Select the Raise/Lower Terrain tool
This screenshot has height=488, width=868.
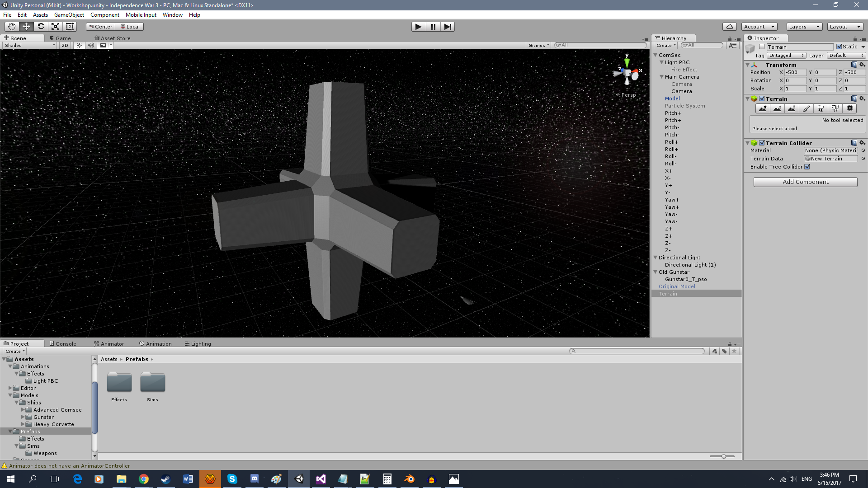click(x=763, y=108)
